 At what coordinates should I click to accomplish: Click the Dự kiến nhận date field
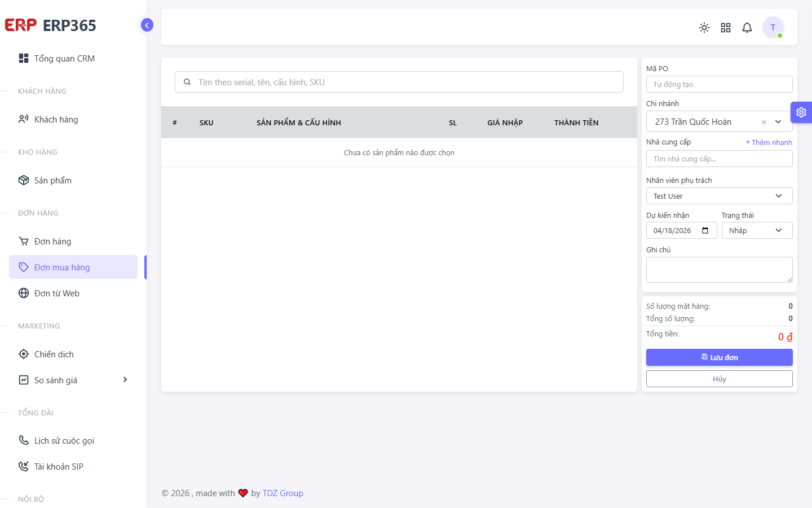(x=682, y=230)
